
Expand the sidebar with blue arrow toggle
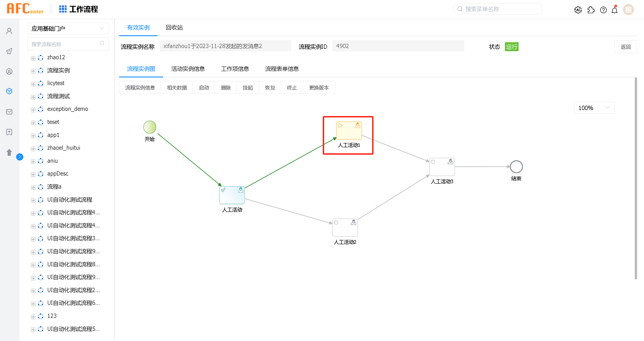pyautogui.click(x=20, y=157)
